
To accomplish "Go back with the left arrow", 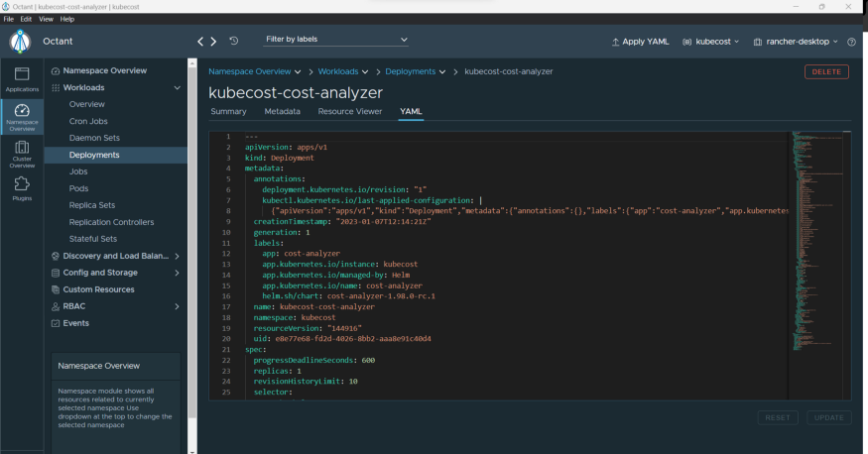I will tap(201, 42).
